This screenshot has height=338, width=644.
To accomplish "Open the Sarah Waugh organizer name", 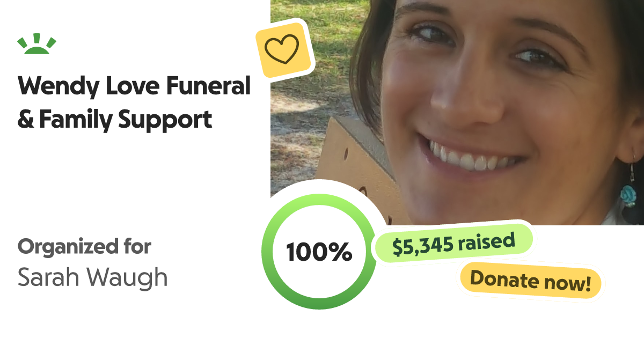I will [92, 277].
